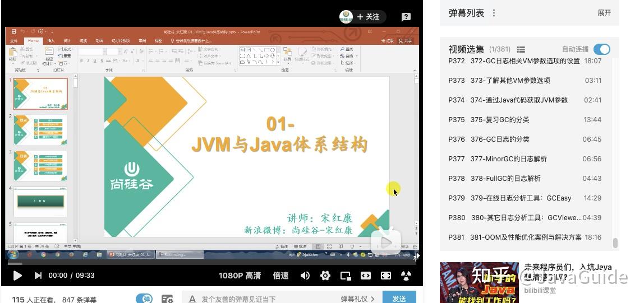The width and height of the screenshot is (644, 303).
Task: Click the uploader avatar in the player
Action: tap(346, 17)
